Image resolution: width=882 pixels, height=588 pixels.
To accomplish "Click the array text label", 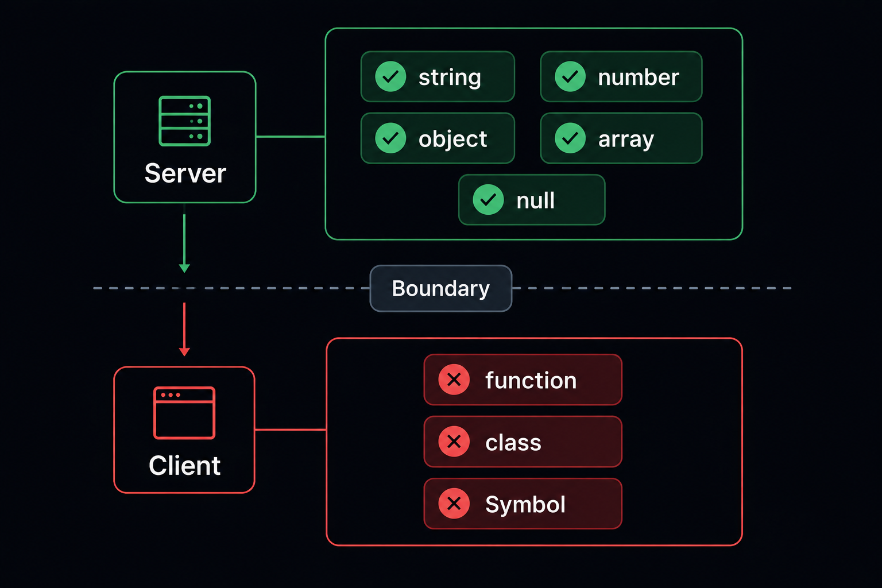I will [626, 140].
